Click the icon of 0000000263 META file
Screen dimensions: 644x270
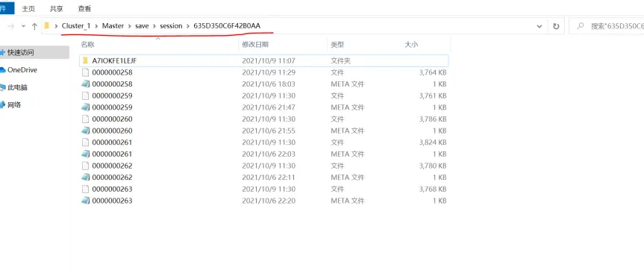(x=85, y=201)
